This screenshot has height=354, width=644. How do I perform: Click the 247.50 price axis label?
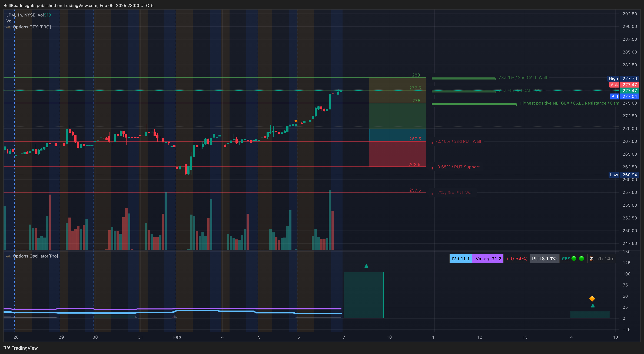point(630,243)
